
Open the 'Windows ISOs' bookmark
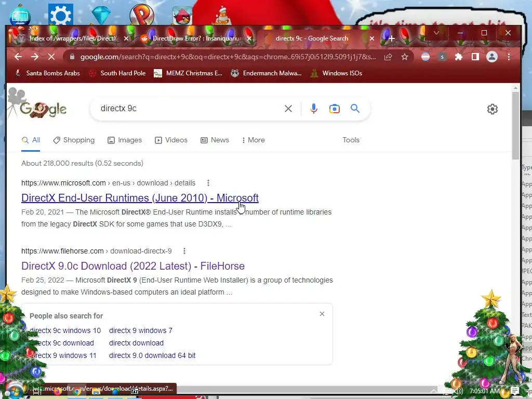337,73
